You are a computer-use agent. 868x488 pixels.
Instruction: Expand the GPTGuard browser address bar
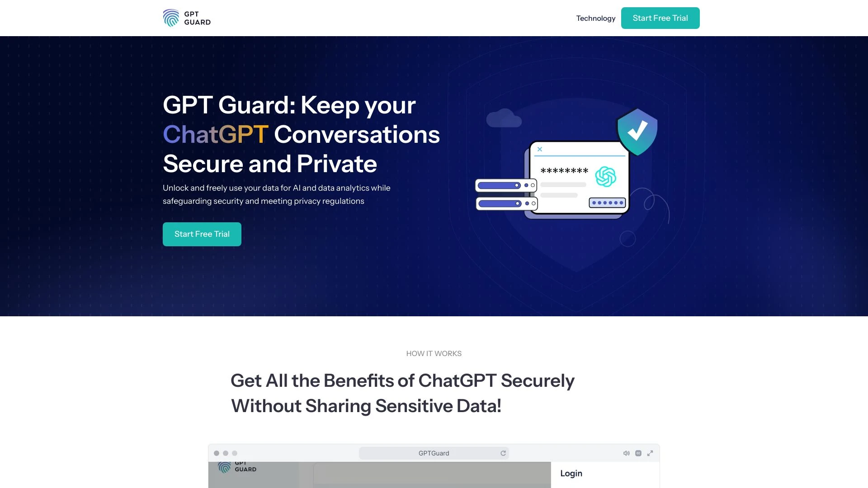[651, 454]
